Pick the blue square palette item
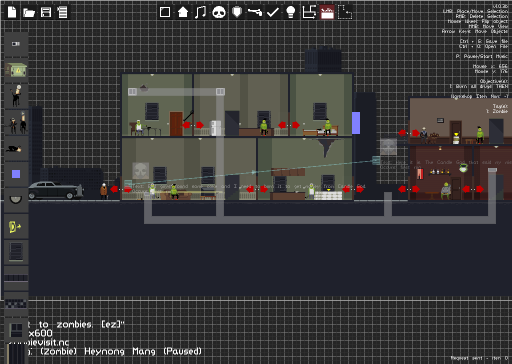The height and width of the screenshot is (364, 512). coord(16,174)
